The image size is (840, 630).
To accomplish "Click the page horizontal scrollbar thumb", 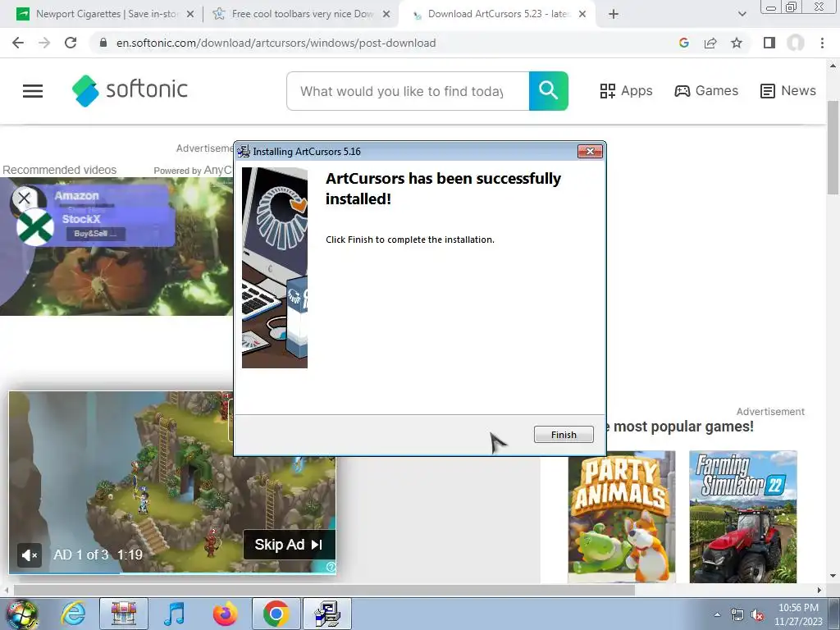I will pyautogui.click(x=324, y=591).
